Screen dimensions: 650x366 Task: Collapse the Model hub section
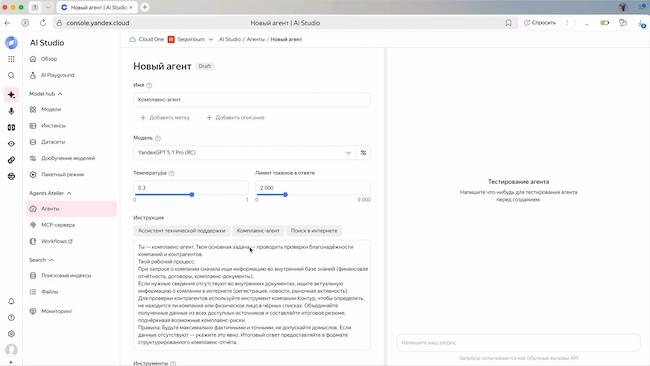pos(61,94)
